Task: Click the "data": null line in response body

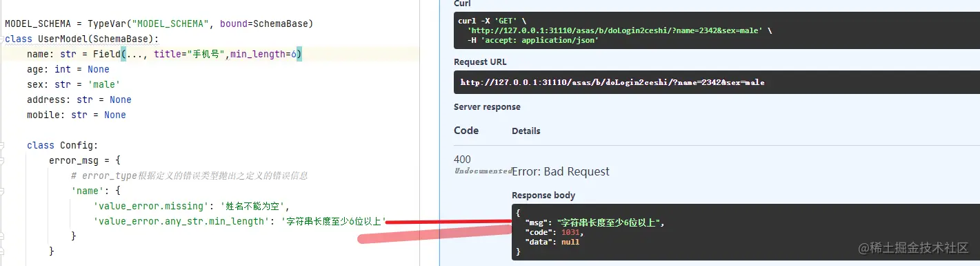Action: [x=552, y=242]
